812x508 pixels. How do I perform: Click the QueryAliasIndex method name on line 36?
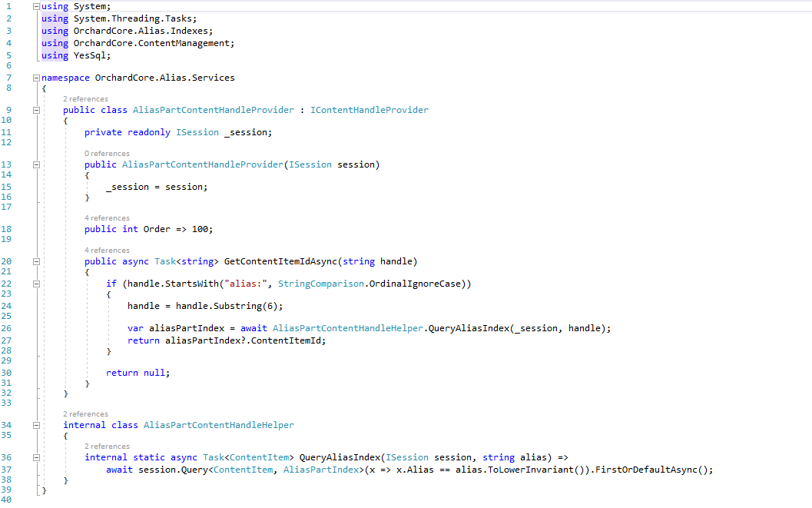tap(340, 457)
